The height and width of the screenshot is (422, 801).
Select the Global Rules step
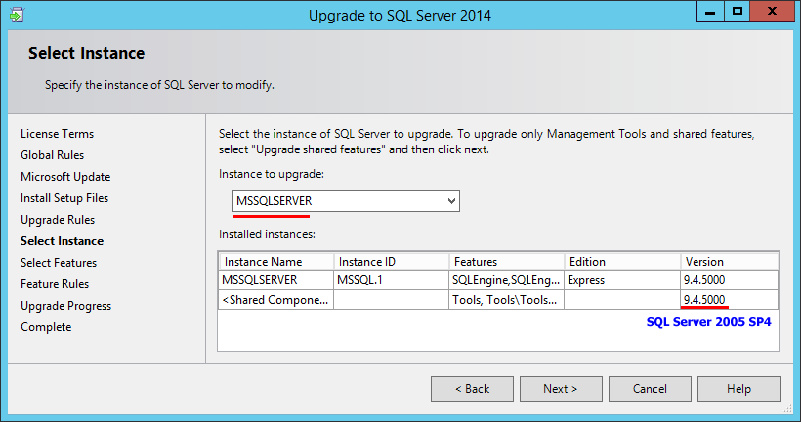52,155
